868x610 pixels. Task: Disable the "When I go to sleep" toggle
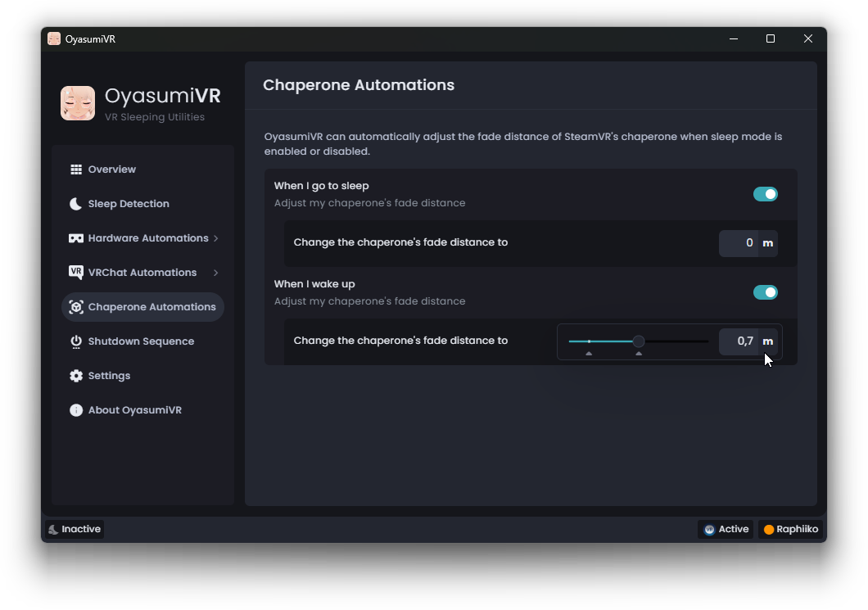[765, 194]
